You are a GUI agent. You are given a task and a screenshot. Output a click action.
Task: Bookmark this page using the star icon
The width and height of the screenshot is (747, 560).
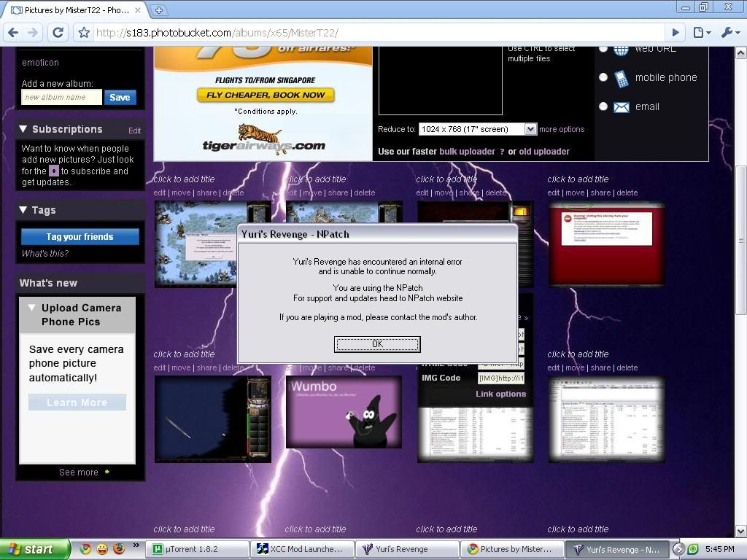(x=84, y=32)
